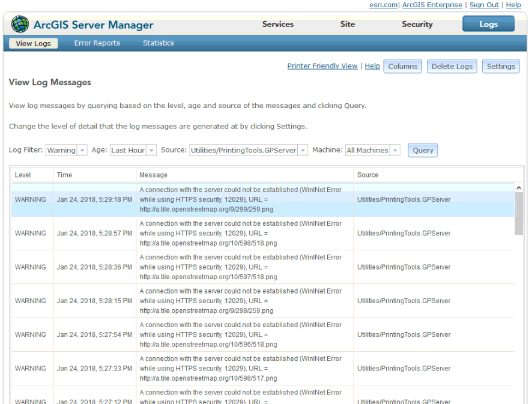
Task: Click the Delete Logs button
Action: pyautogui.click(x=452, y=66)
